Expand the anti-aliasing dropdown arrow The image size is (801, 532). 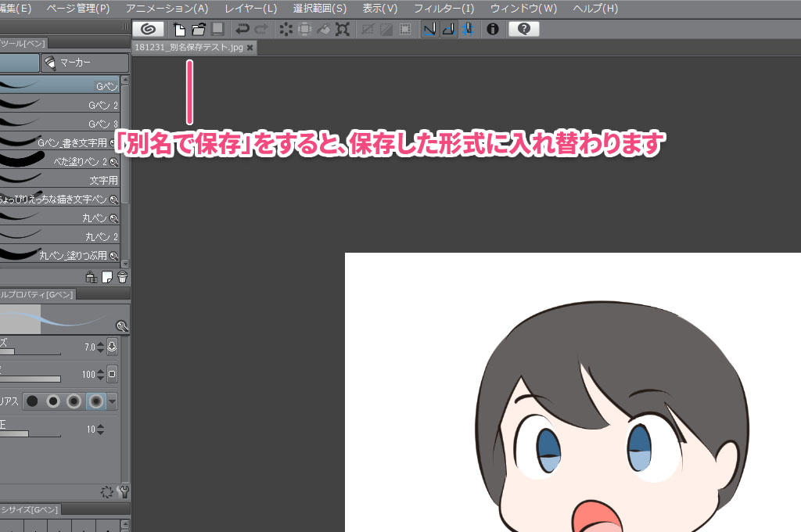(x=113, y=401)
